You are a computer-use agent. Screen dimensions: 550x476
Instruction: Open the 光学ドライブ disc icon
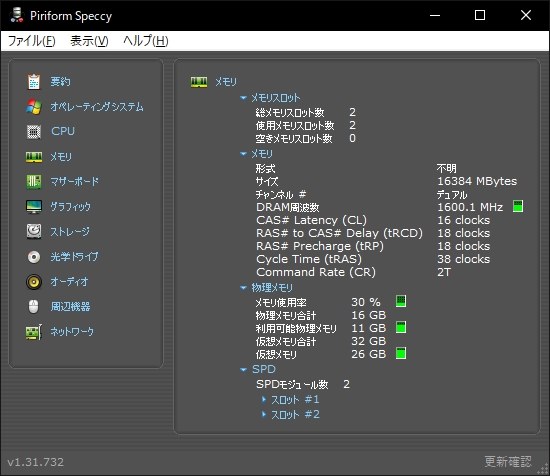coord(34,257)
